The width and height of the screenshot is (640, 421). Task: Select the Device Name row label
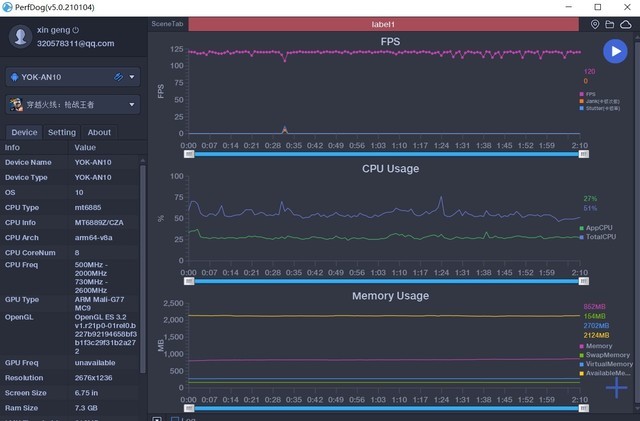[x=28, y=162]
